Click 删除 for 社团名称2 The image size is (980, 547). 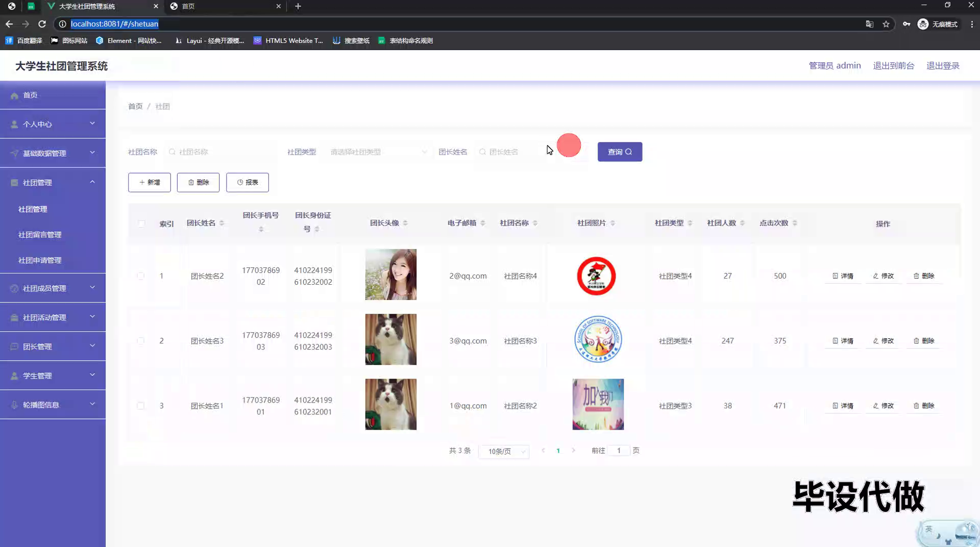[924, 406]
